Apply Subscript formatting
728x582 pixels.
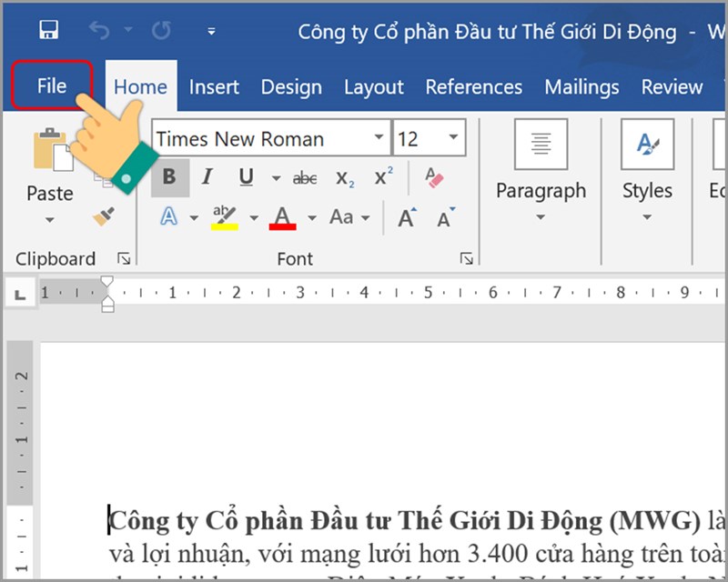click(x=343, y=179)
